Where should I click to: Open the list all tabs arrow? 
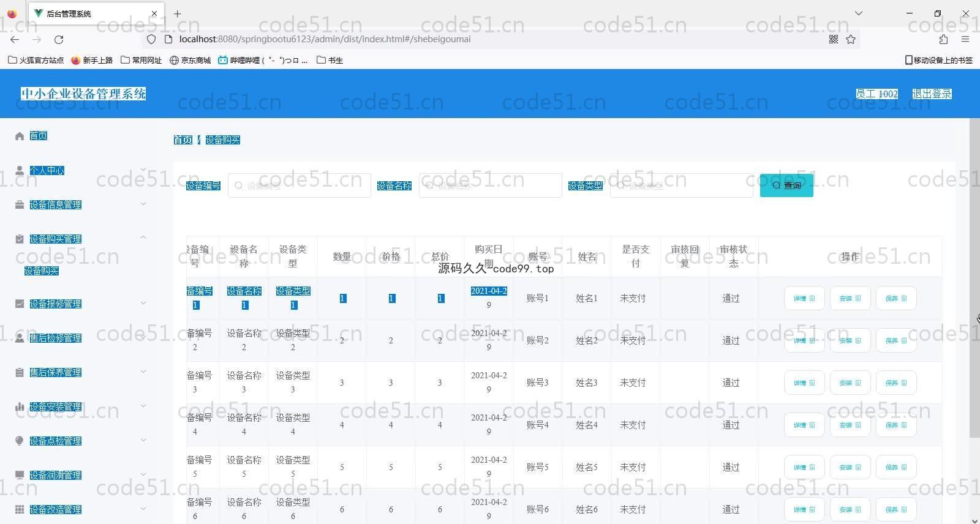859,13
